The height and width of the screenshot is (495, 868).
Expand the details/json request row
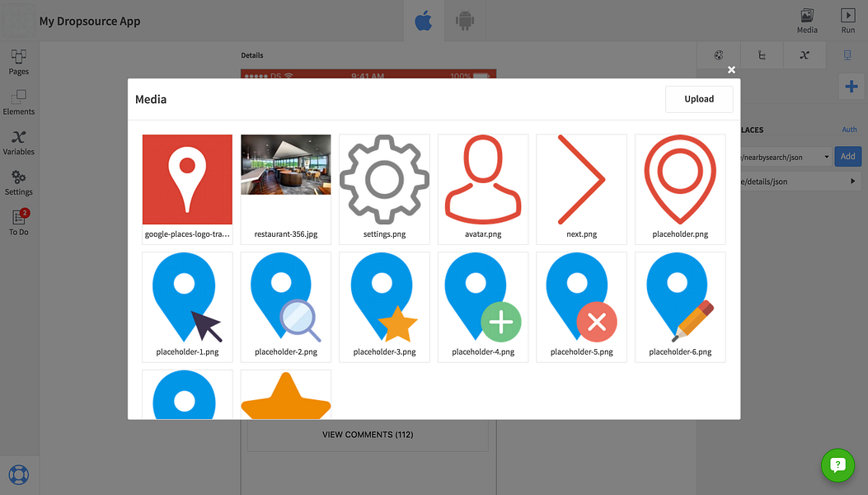(800, 181)
